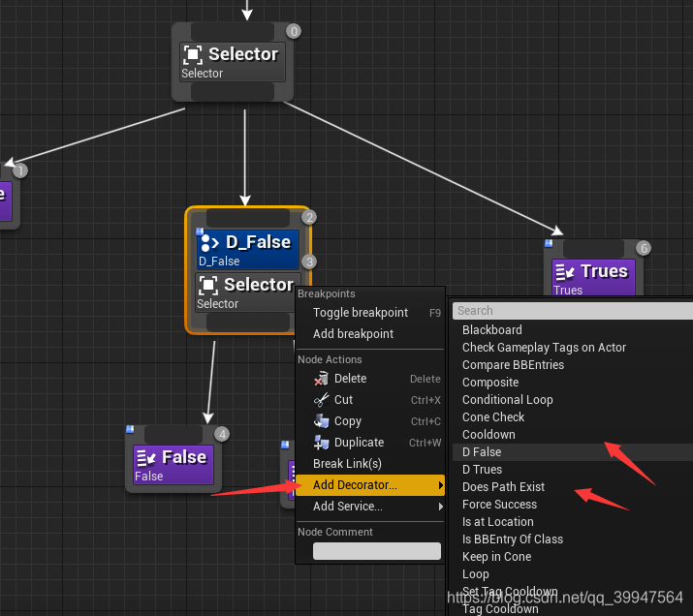Expand the Add Service submenu arrow
This screenshot has width=693, height=616.
[440, 507]
